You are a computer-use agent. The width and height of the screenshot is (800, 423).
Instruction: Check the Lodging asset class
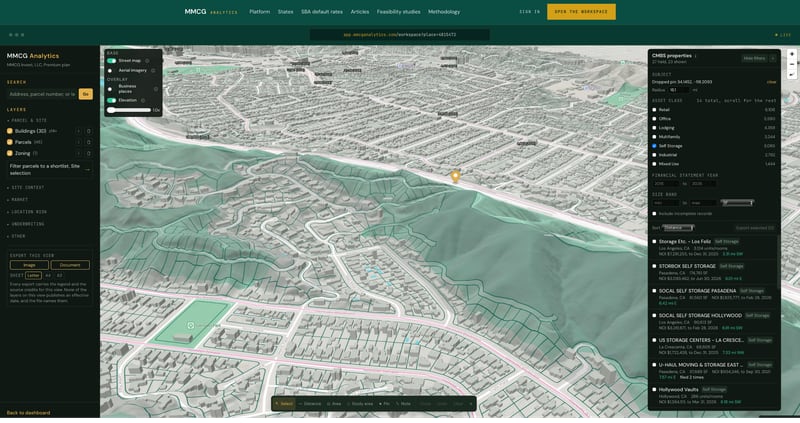[655, 128]
